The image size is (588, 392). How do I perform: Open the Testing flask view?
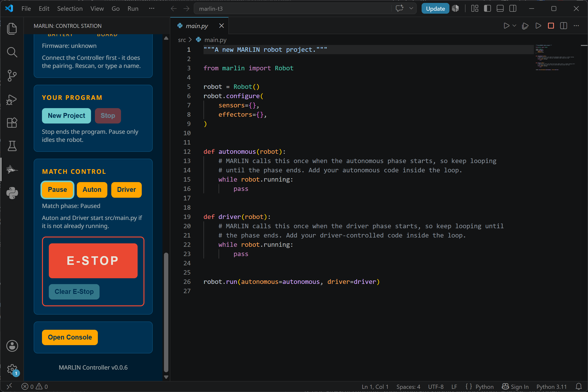[12, 146]
